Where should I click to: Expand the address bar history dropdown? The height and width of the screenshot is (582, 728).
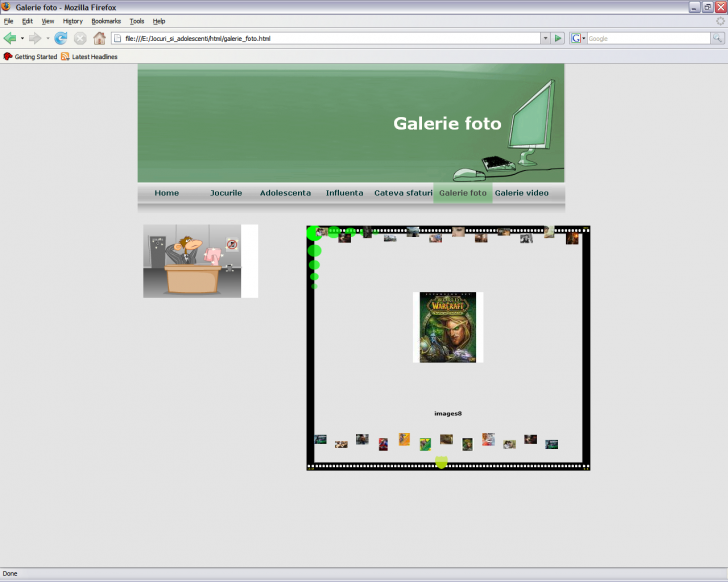pyautogui.click(x=546, y=39)
